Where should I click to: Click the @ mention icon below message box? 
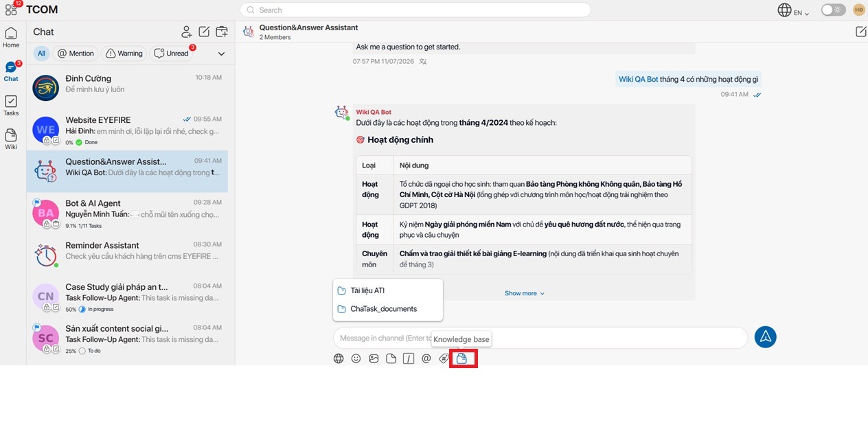coord(426,358)
